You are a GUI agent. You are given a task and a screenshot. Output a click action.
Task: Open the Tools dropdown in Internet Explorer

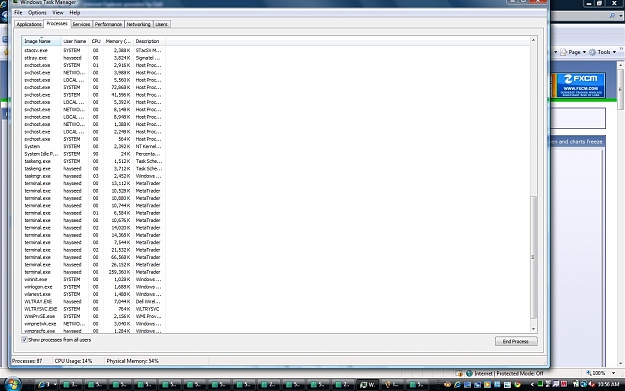coord(603,52)
